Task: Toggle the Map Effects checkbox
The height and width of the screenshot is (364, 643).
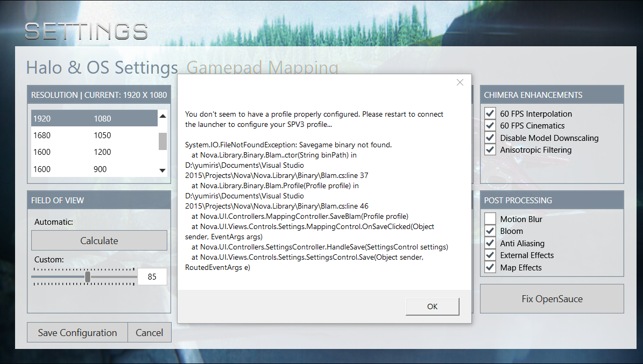Action: tap(490, 267)
